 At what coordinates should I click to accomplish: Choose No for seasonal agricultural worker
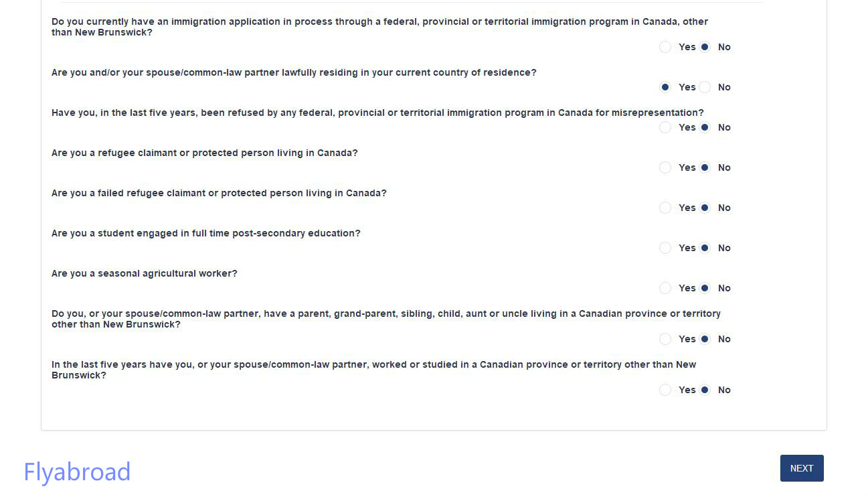click(x=705, y=288)
